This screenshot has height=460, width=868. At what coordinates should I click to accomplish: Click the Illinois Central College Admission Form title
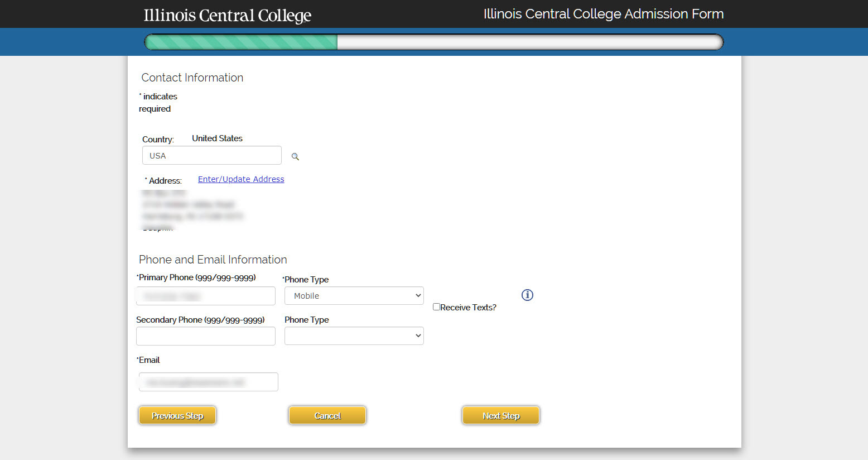pos(604,14)
